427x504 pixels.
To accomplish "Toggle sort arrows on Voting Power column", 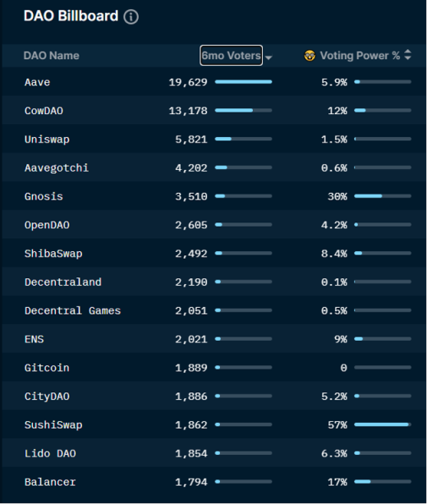I will (407, 55).
